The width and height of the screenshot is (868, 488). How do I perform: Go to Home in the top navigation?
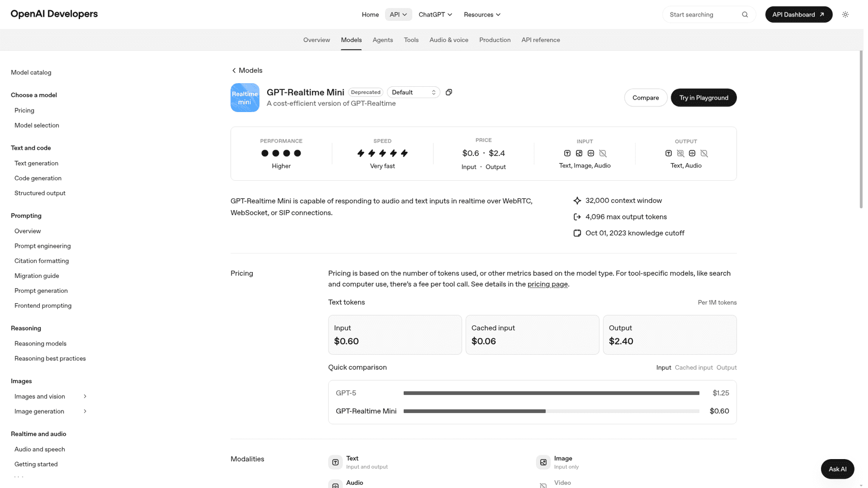pos(370,14)
